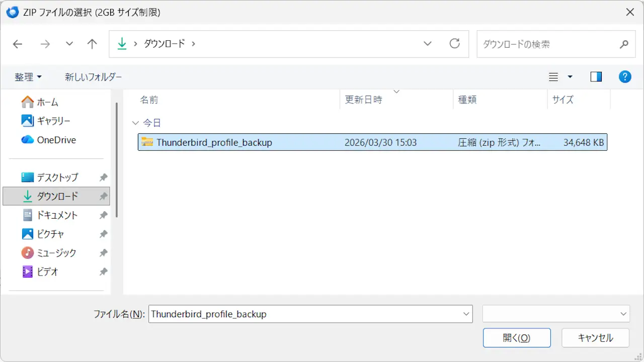Viewport: 644px width, 362px height.
Task: Click pin icon beside Documents
Action: pos(103,215)
